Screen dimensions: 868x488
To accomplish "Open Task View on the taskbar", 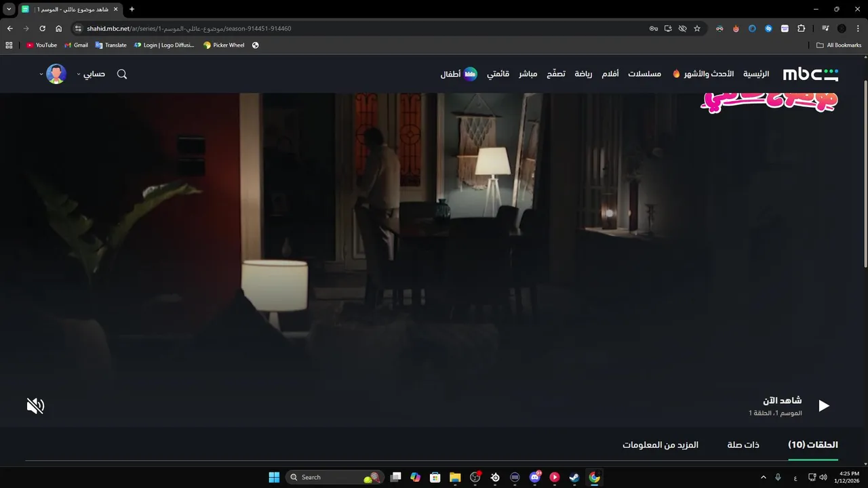I will point(396,477).
